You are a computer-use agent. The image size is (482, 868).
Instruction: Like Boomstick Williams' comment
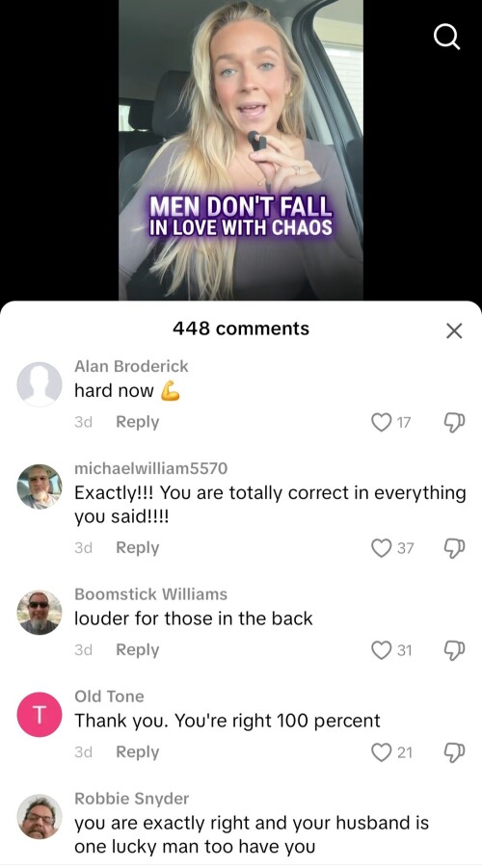click(381, 650)
